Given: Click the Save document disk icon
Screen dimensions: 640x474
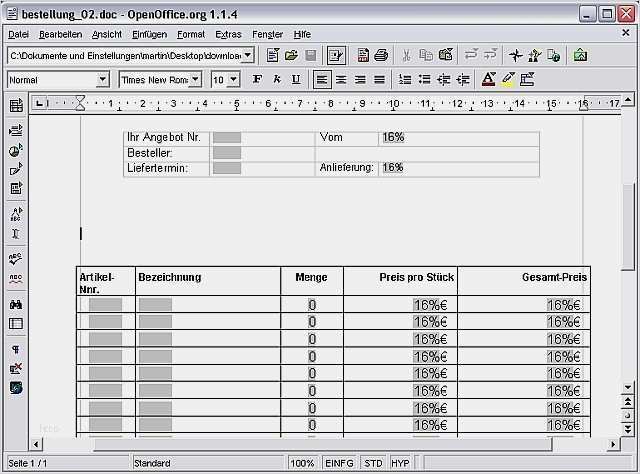Looking at the screenshot, I should tap(311, 55).
